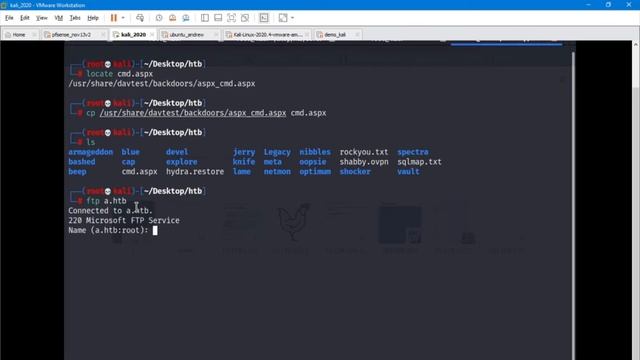
Task: Toggle the thumbnail bar view
Action: tap(218, 18)
